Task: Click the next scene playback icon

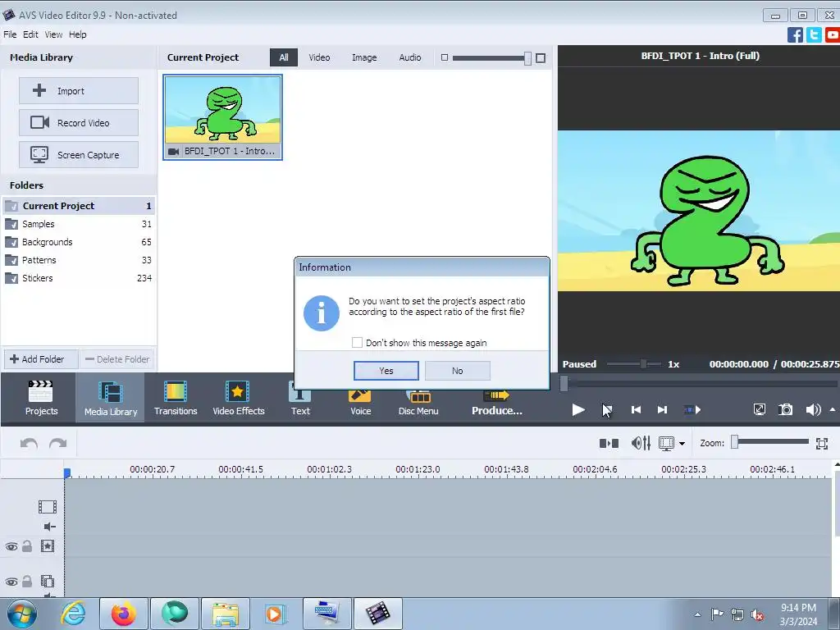Action: tap(692, 410)
